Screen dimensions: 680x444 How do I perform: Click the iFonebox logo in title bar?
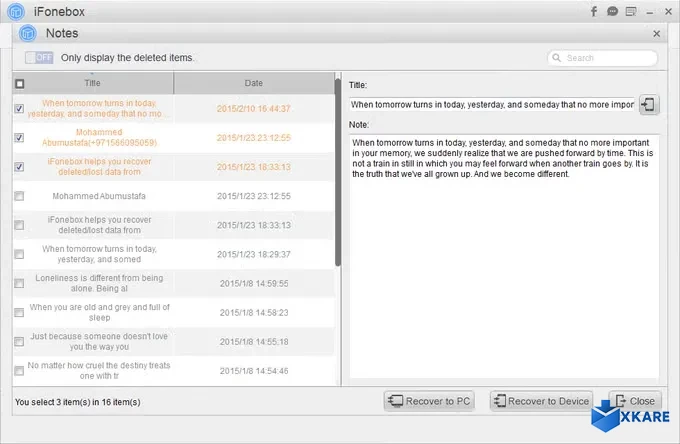coord(16,12)
